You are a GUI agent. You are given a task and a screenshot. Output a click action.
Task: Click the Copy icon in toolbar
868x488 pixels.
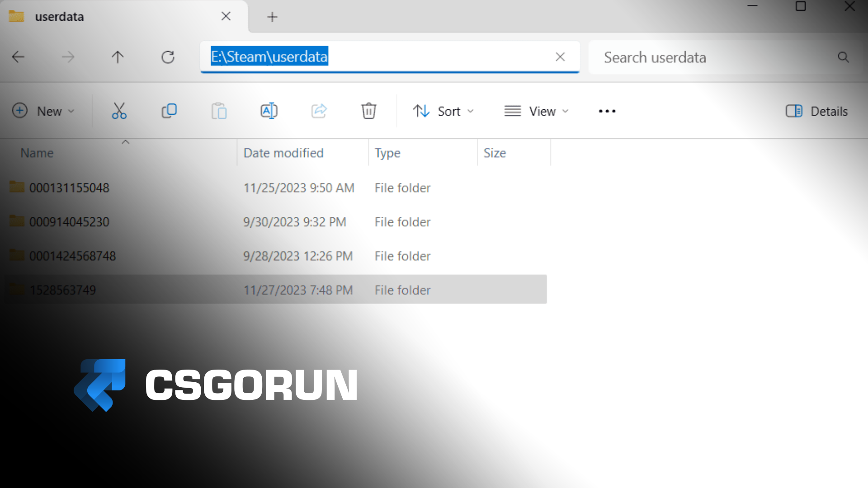point(169,111)
